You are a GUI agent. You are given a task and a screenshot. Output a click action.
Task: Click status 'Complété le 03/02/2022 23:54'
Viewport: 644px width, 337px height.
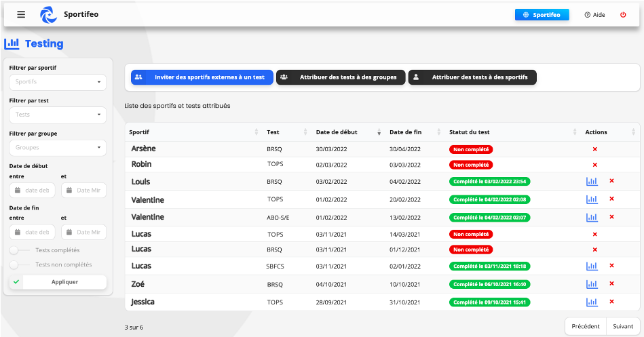pos(489,182)
